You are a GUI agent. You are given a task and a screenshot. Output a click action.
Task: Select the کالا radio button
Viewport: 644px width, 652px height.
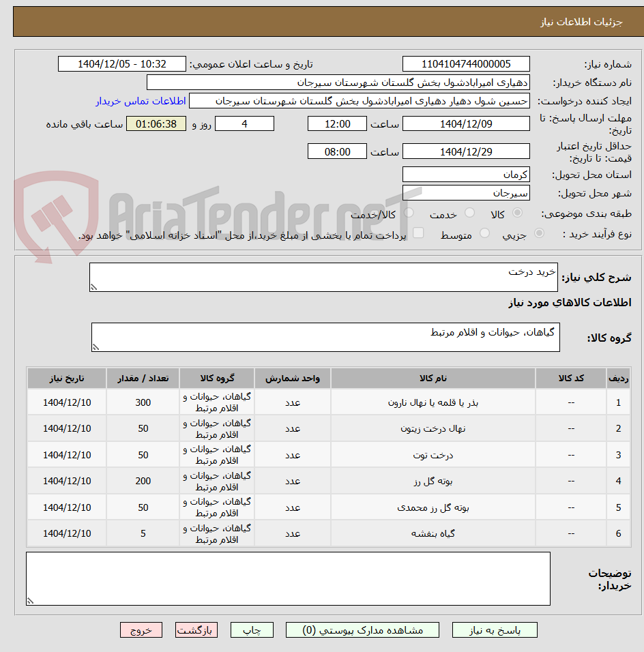[517, 213]
